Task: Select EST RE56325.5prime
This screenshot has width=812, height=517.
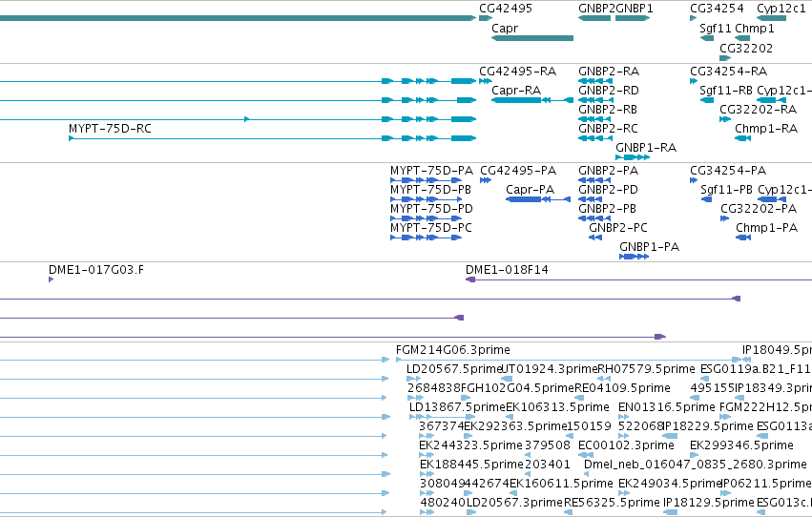Action: [612, 503]
